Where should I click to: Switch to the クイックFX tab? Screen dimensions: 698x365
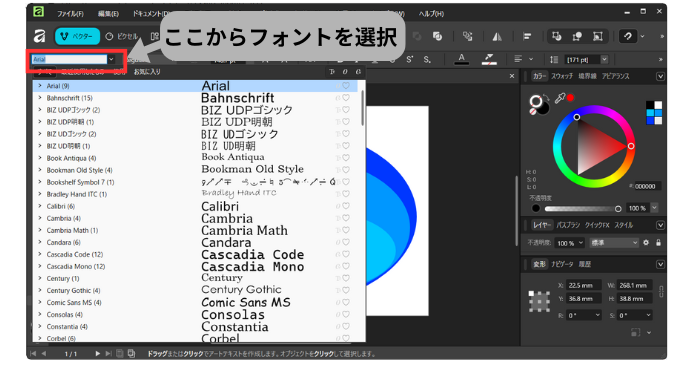coord(597,225)
